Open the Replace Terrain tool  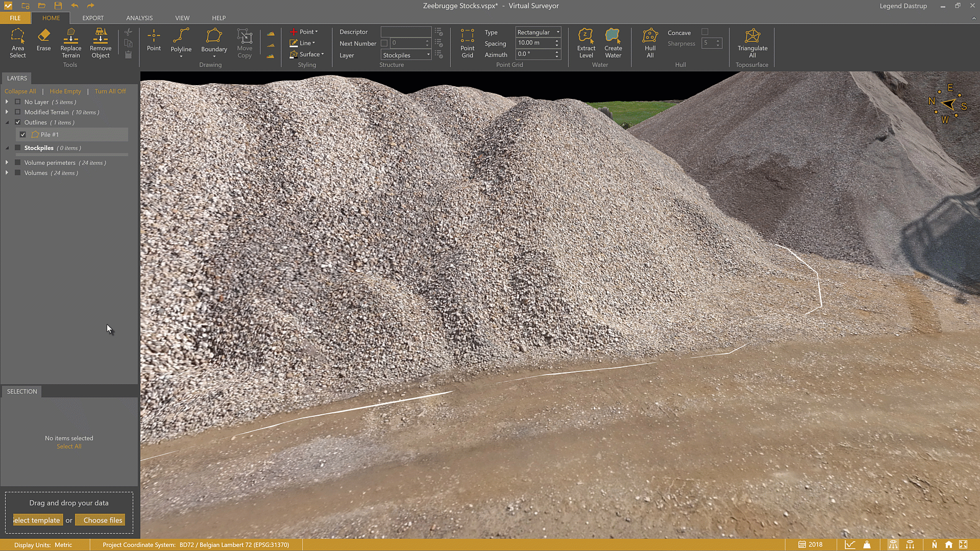coord(70,43)
